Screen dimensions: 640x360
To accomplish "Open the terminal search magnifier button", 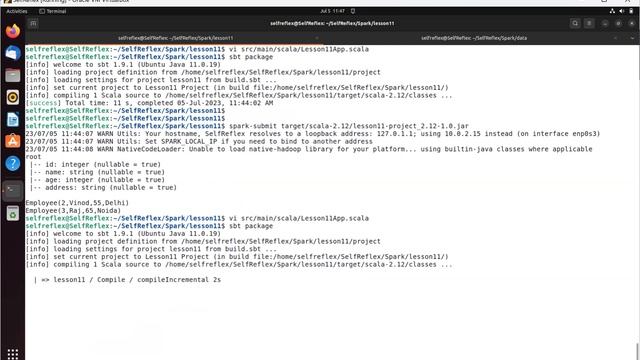I will click(x=575, y=23).
